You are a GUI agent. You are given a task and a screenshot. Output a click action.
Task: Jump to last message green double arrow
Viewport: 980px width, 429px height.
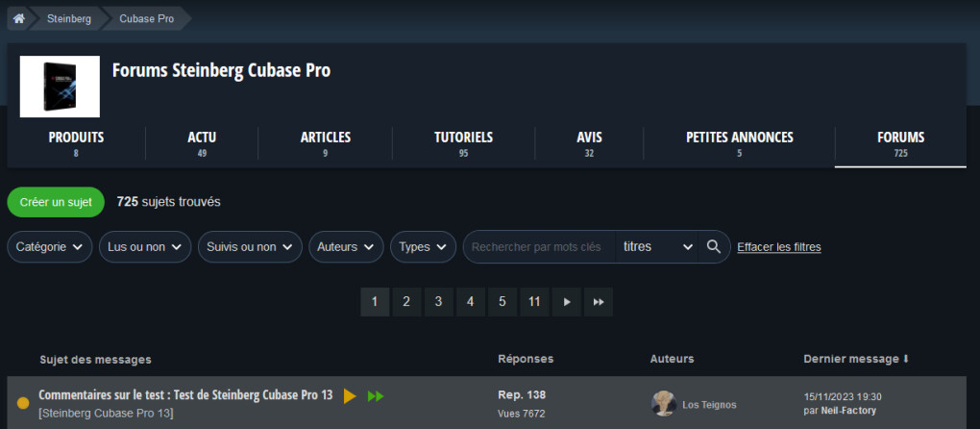point(376,396)
